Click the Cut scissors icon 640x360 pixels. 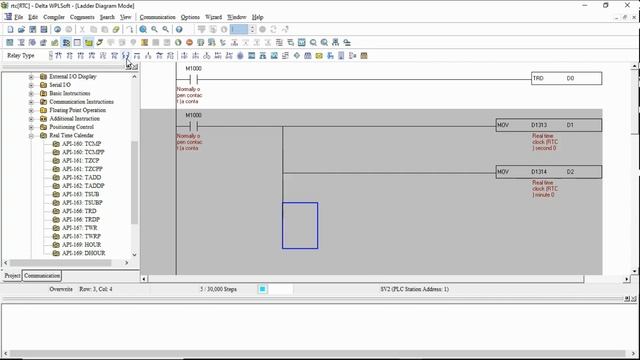click(x=82, y=29)
